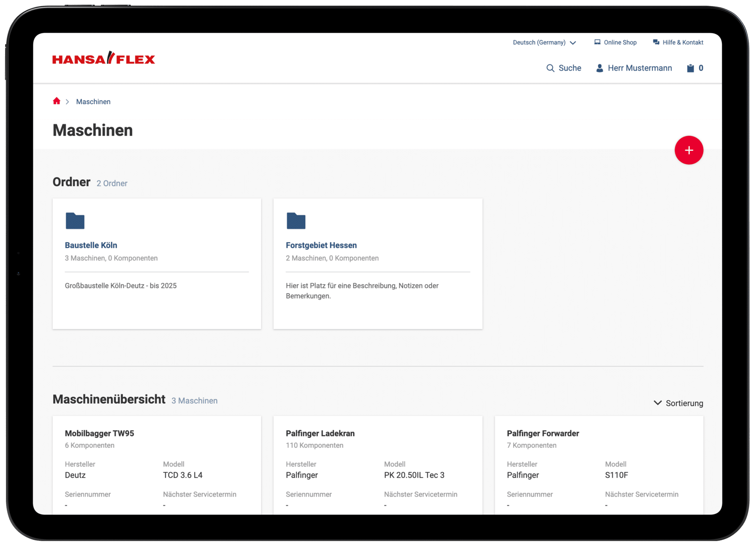Image resolution: width=756 pixels, height=548 pixels.
Task: Open the Baustelle Köln folder link
Action: pos(91,245)
